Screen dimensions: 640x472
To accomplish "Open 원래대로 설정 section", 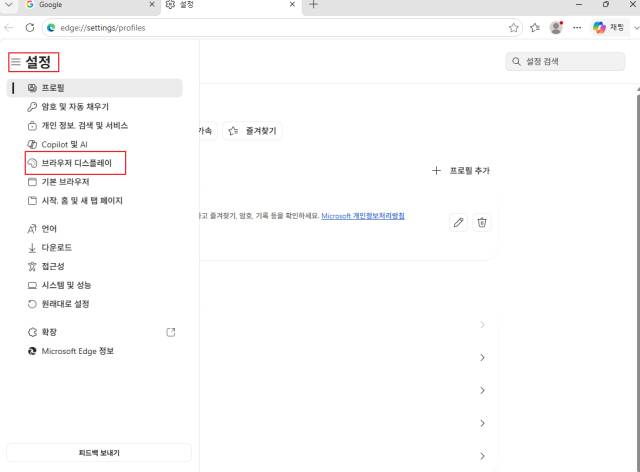I will point(58,304).
